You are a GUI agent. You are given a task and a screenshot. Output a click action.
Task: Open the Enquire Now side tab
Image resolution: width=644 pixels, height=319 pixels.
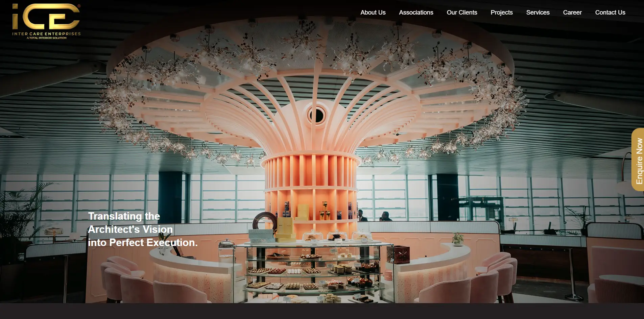(638, 160)
